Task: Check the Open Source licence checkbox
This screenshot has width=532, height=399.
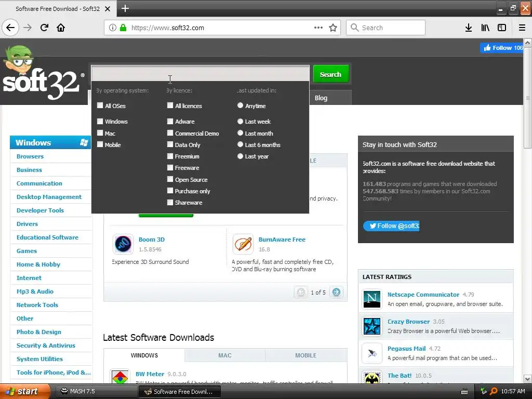Action: pyautogui.click(x=170, y=179)
